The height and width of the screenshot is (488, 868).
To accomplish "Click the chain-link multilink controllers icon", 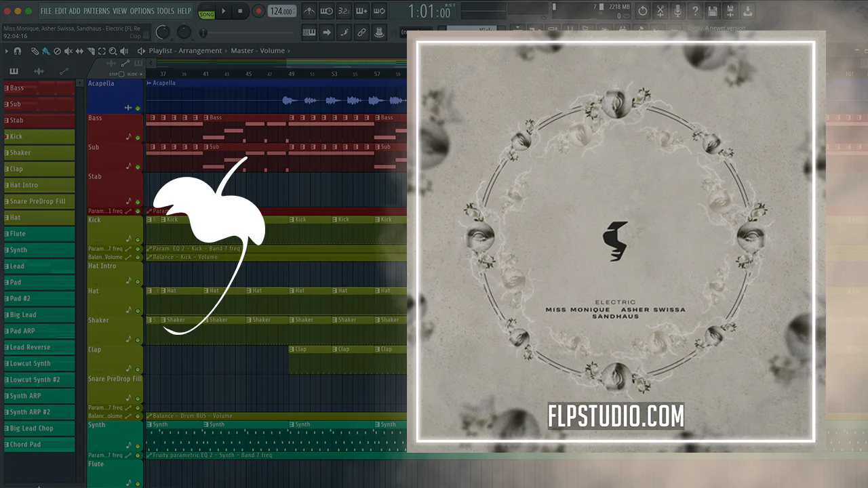I will tap(361, 32).
